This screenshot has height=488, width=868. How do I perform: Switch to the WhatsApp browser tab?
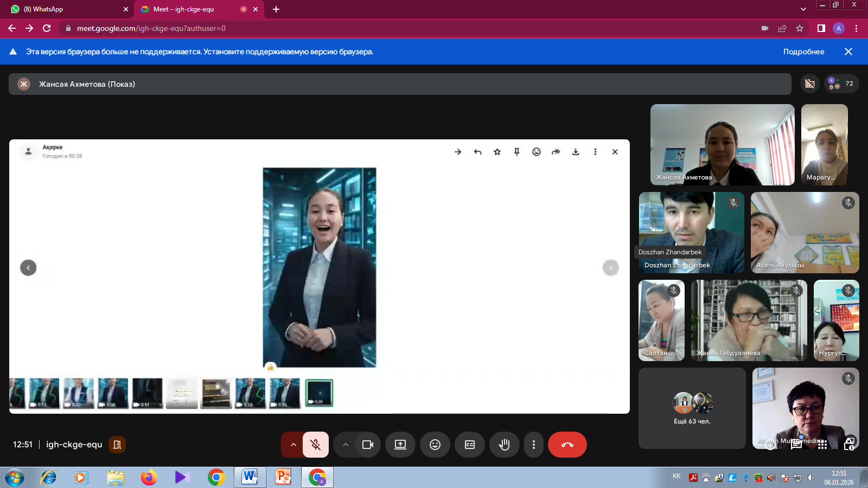click(x=65, y=9)
